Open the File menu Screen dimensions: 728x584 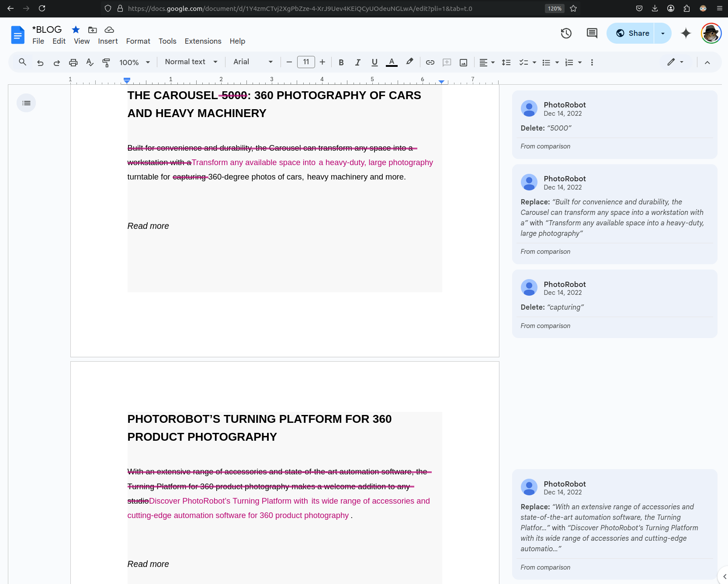(x=38, y=41)
